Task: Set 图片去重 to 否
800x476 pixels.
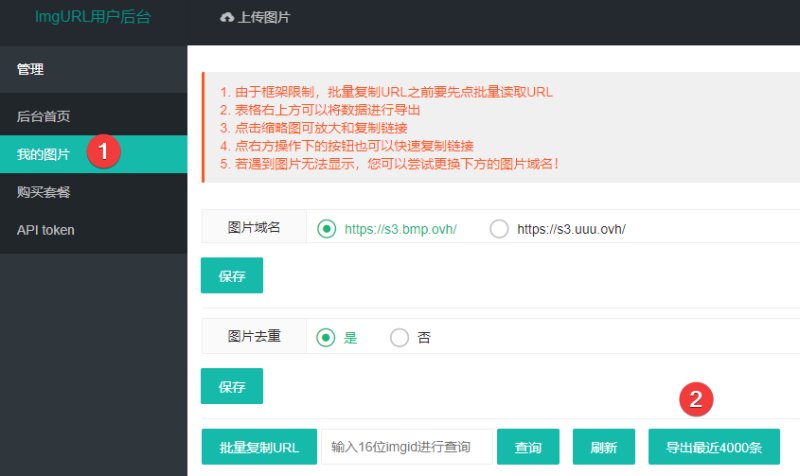Action: coord(399,337)
